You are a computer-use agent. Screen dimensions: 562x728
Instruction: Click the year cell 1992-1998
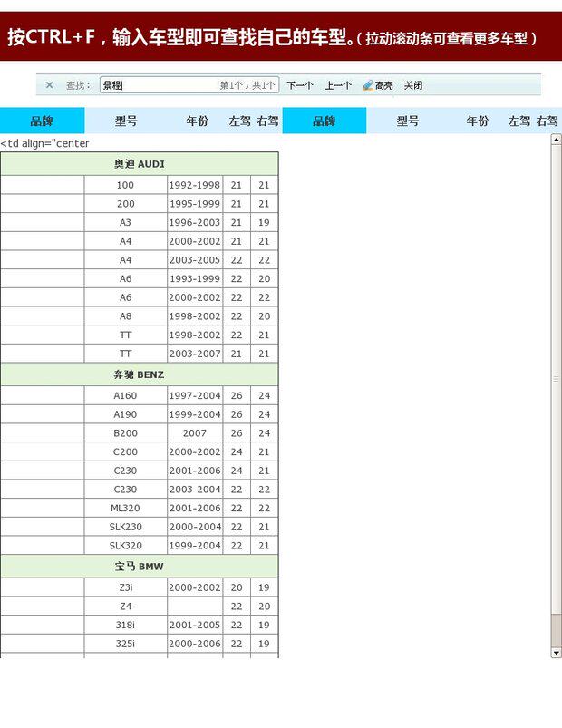pos(195,185)
